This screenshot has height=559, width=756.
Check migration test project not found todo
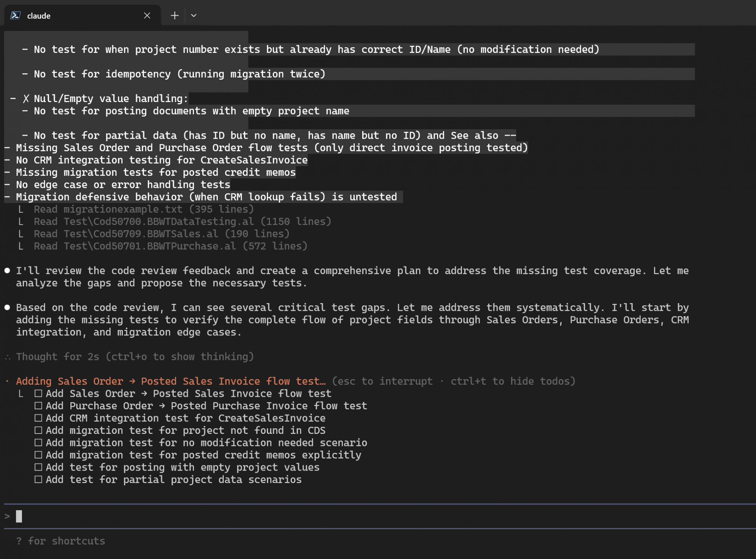coord(38,430)
